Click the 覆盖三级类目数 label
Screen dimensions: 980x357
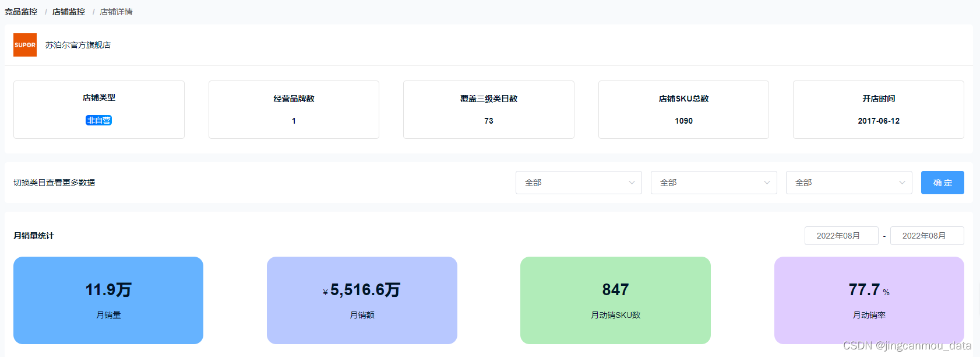coord(489,99)
